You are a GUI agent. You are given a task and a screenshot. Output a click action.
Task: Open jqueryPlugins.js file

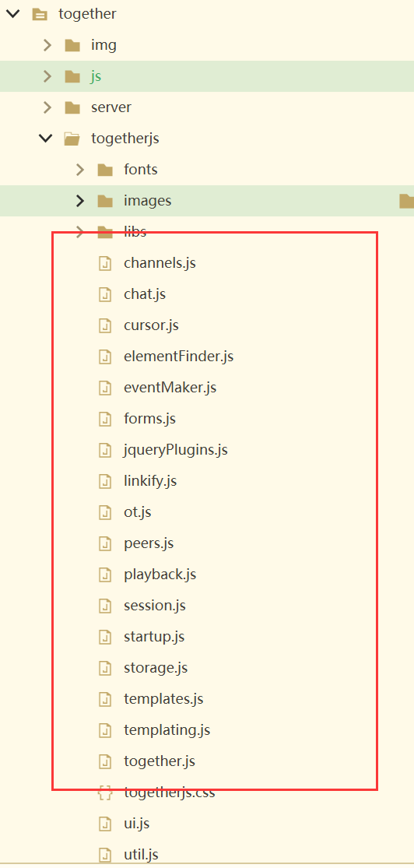click(x=176, y=449)
